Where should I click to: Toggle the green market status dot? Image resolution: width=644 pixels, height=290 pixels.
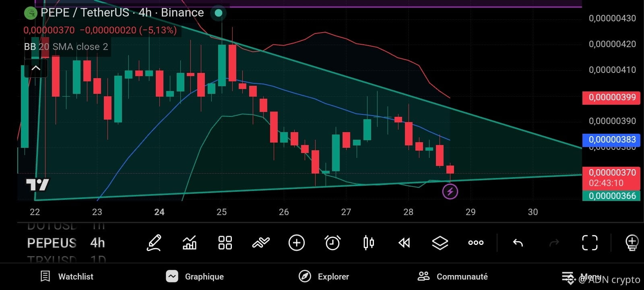pyautogui.click(x=219, y=13)
